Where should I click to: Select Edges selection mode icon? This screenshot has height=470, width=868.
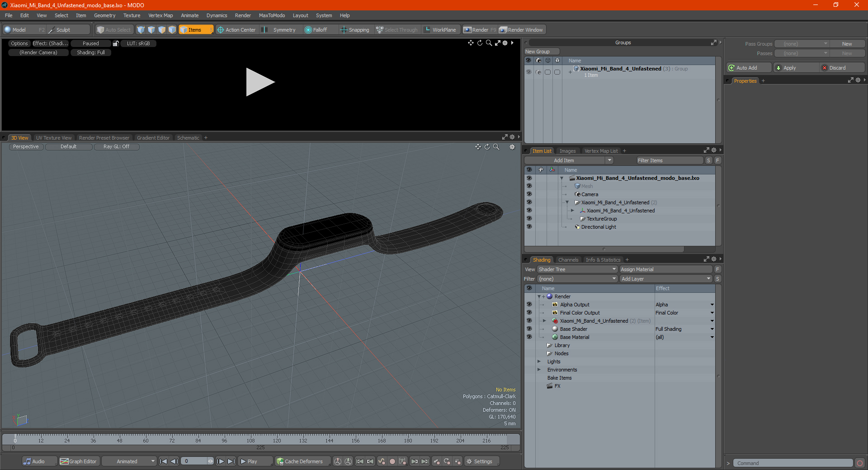tap(151, 30)
